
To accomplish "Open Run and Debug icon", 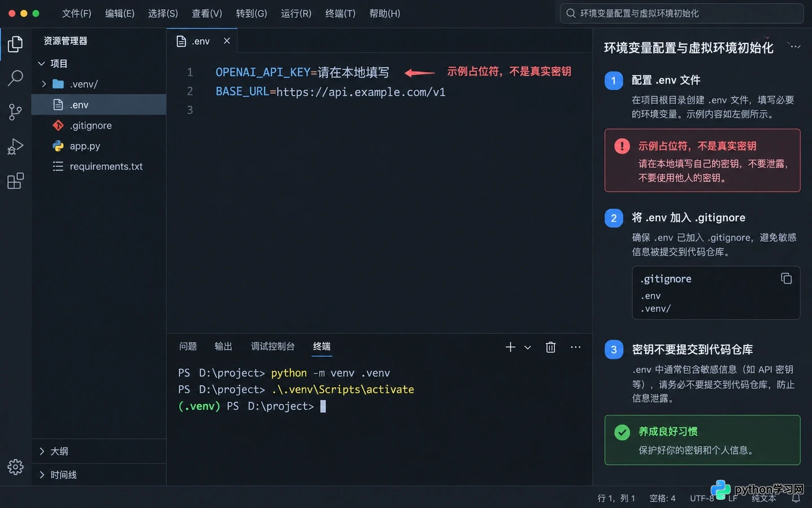I will coord(15,147).
